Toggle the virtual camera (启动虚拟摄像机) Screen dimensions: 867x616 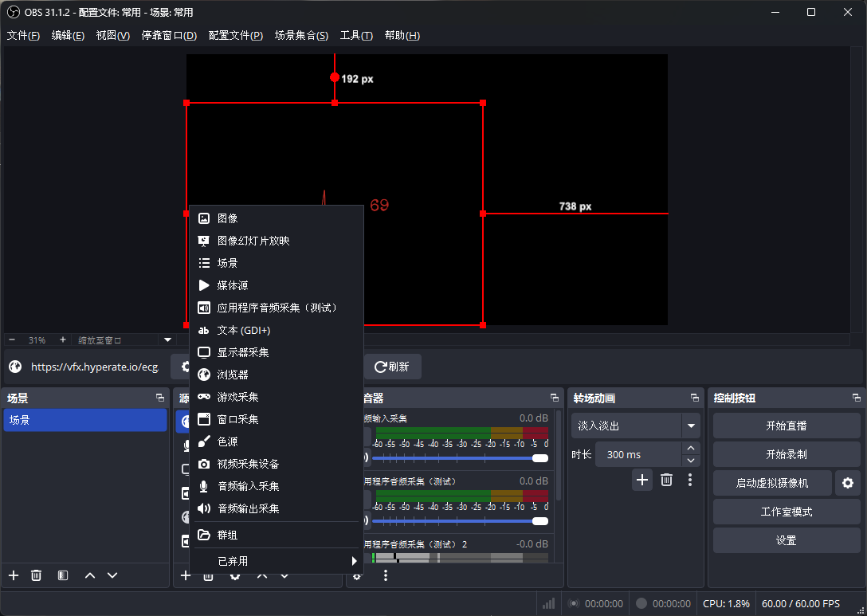(771, 483)
